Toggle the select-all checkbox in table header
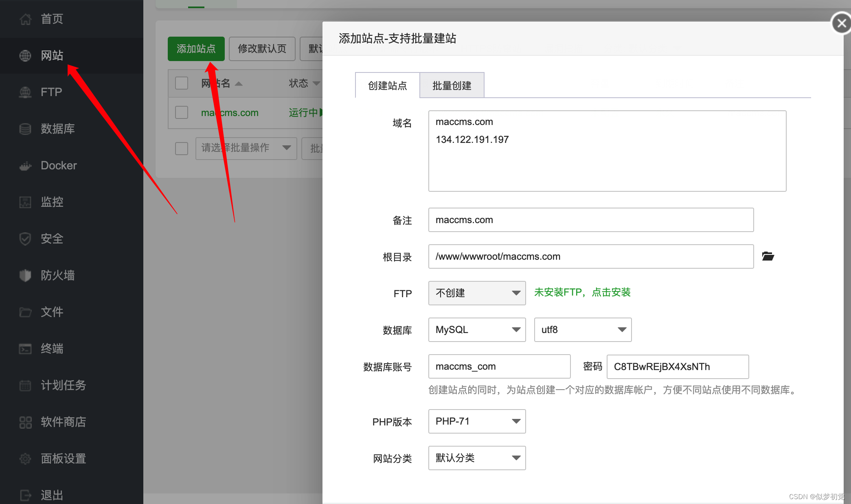Viewport: 851px width, 504px height. coord(182,83)
